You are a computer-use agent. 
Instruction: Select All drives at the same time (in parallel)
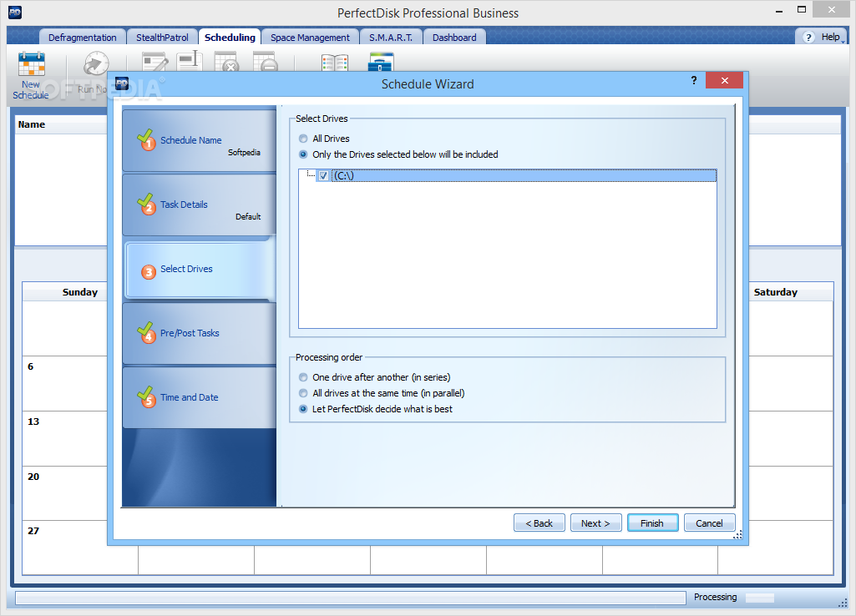303,393
